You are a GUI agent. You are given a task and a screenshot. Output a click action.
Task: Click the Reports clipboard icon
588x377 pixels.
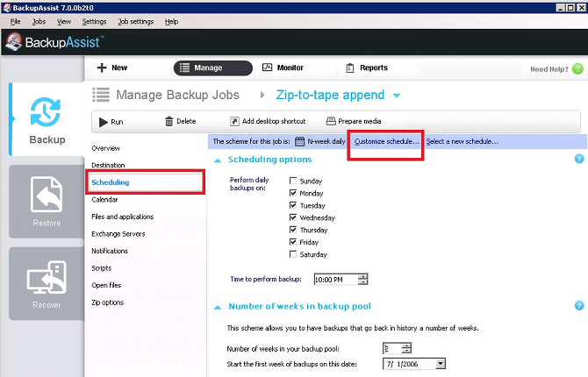pyautogui.click(x=350, y=68)
